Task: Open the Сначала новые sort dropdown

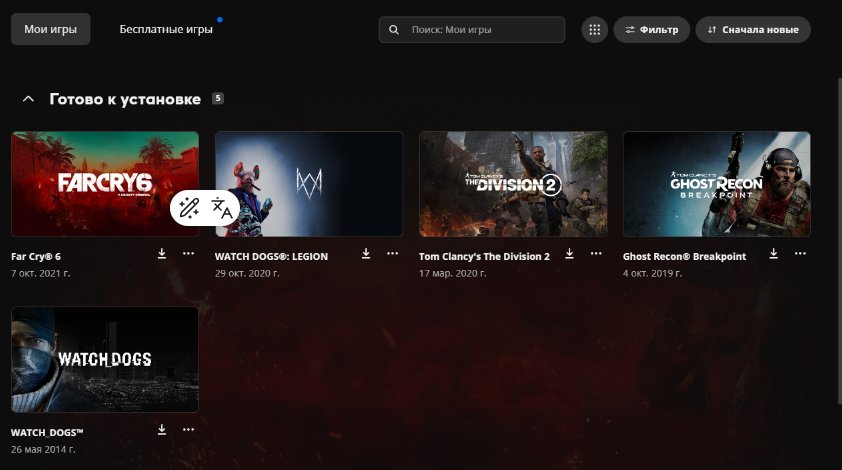Action: pyautogui.click(x=753, y=30)
